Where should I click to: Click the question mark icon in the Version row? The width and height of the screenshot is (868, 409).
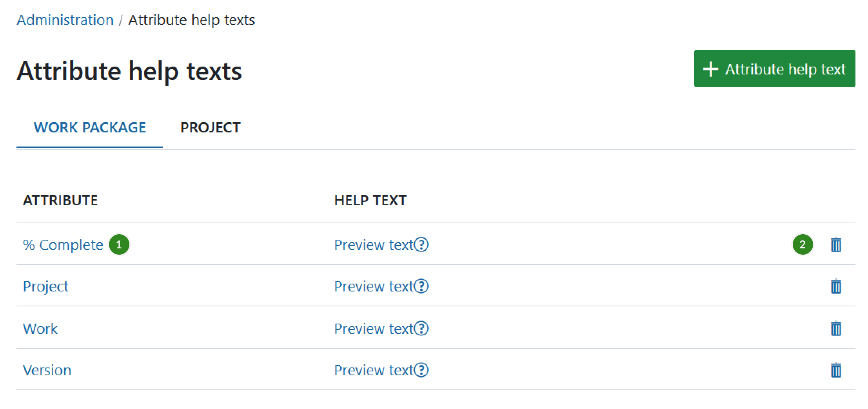(x=421, y=370)
